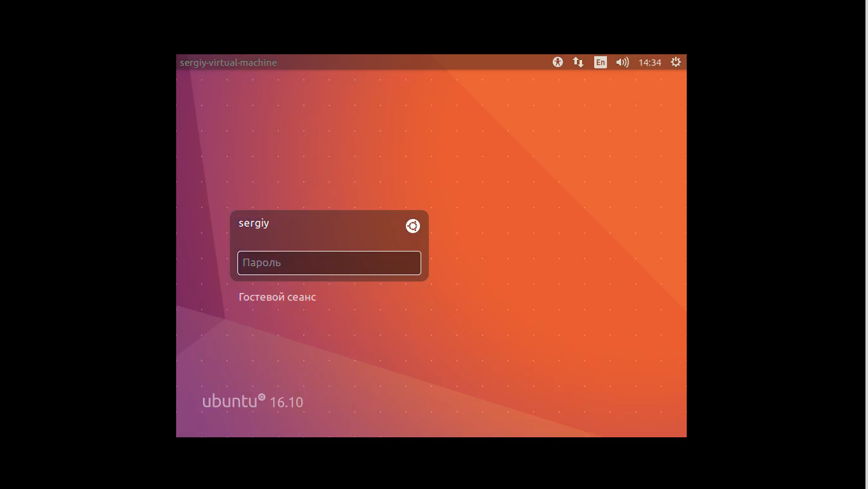
Task: Open the En keyboard layout indicator
Action: [x=600, y=62]
